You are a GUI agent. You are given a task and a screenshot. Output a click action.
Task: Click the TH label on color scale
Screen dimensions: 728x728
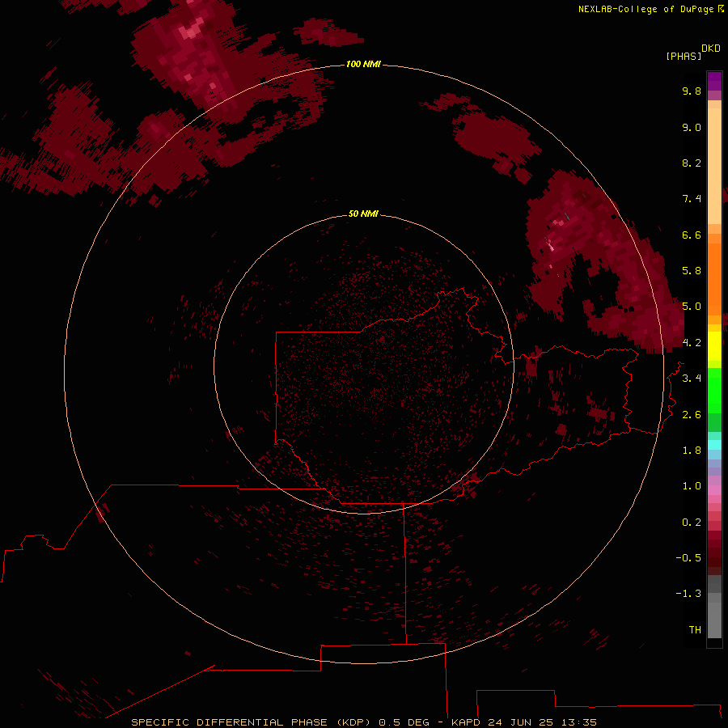tap(695, 630)
